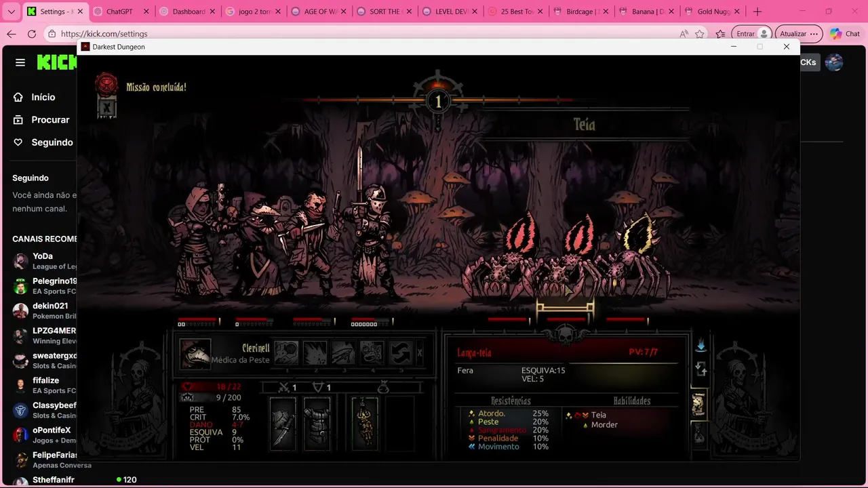Screen dimensions: 868x488
Task: Open the oPontifeX recommended channel
Action: click(x=44, y=435)
